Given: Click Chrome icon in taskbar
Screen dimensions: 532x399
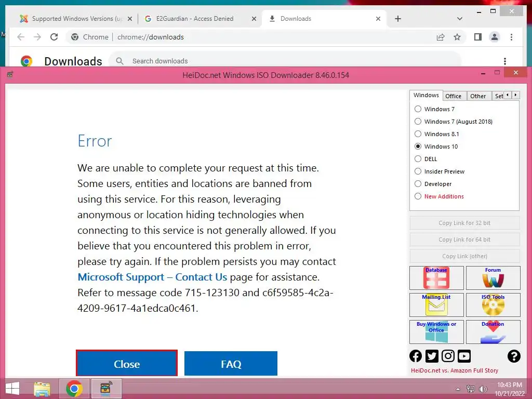Looking at the screenshot, I should pos(74,389).
